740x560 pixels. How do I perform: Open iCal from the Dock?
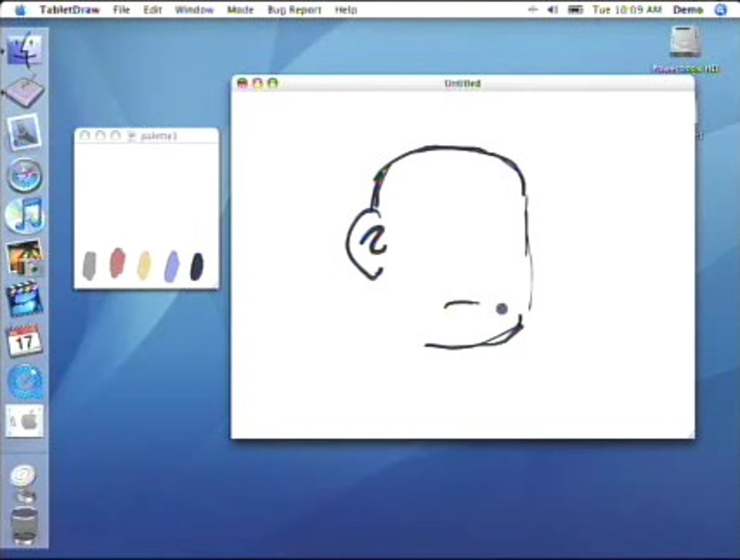coord(25,337)
